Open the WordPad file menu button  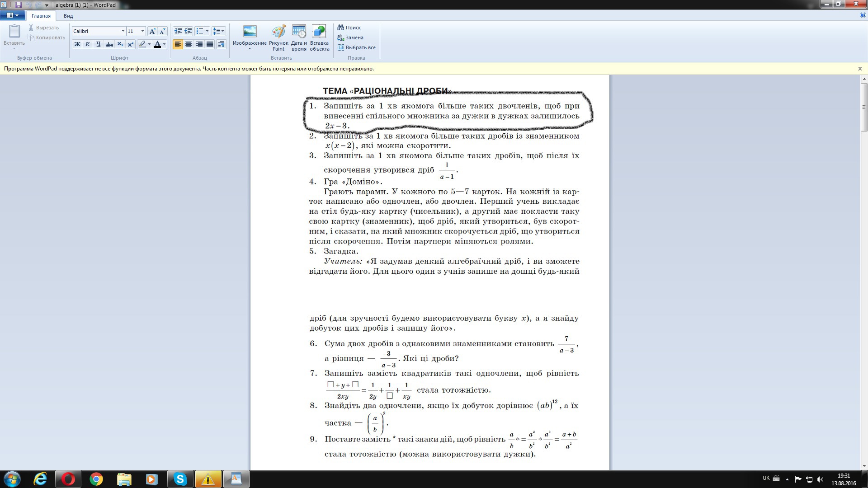click(13, 15)
